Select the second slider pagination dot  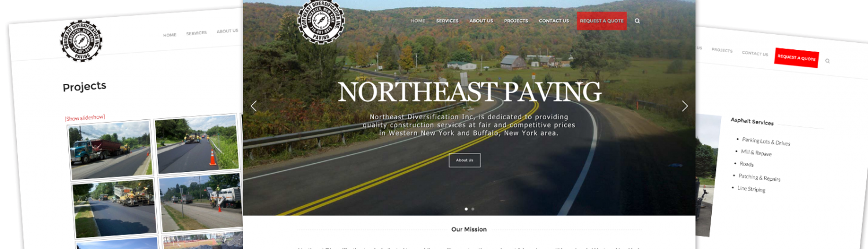473,209
